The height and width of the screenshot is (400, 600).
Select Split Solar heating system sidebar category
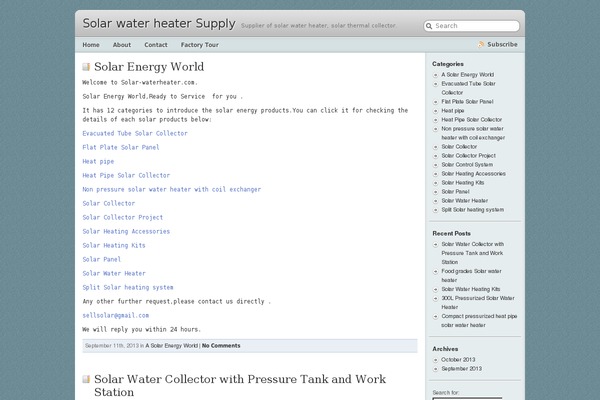click(x=473, y=210)
